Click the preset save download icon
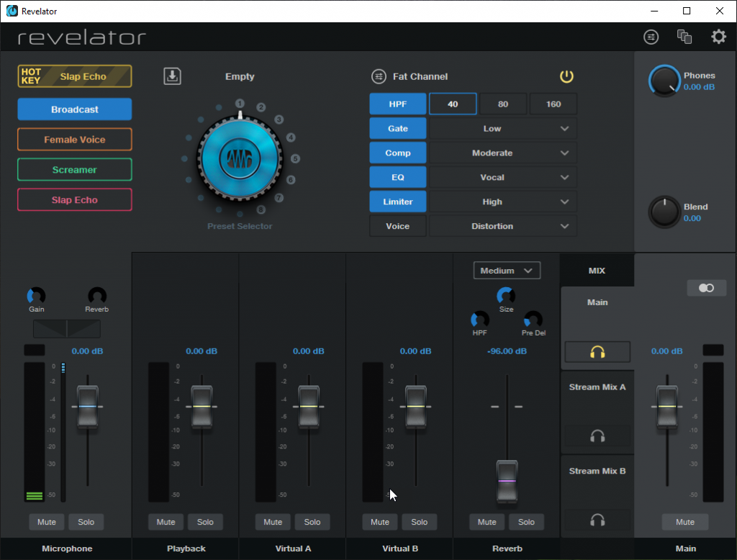This screenshot has height=560, width=737. coord(172,76)
